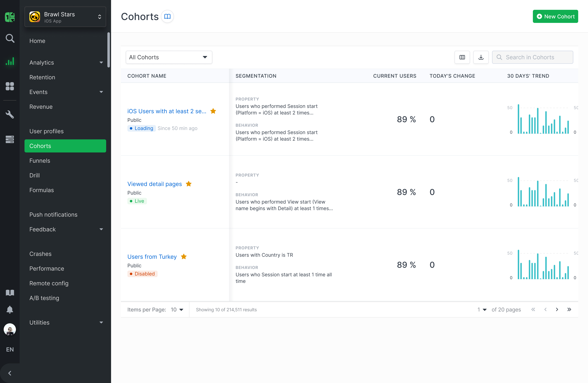Collapse sidebar with the left chevron
Viewport: 588px width, 383px height.
tap(10, 373)
